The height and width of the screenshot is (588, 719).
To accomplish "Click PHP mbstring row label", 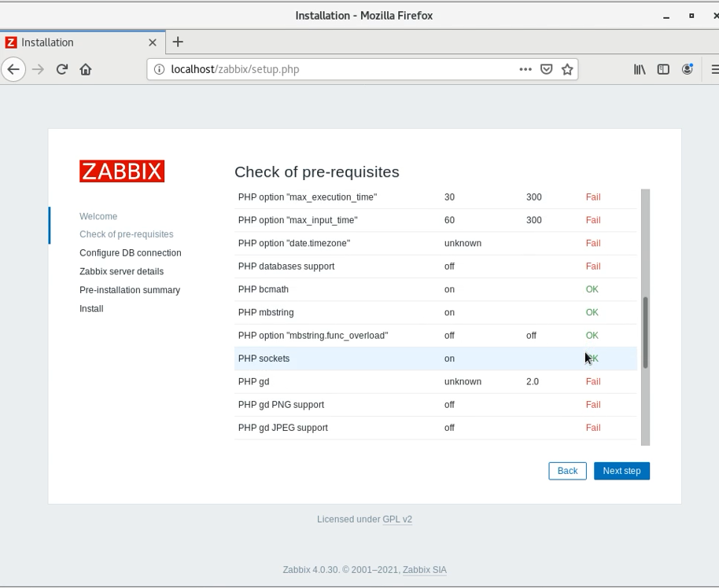I will pos(266,313).
